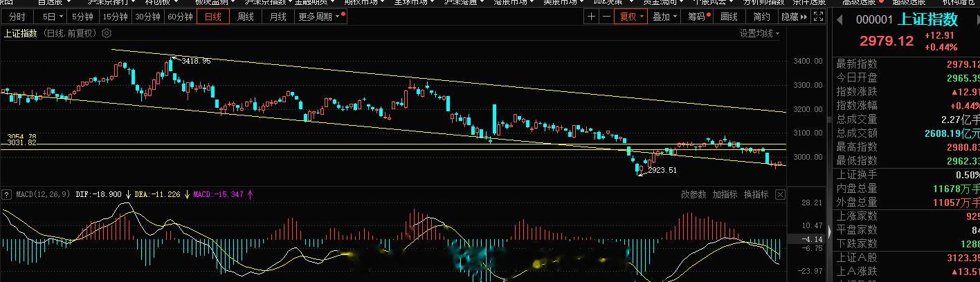
Task: Click the 2979.12 current price
Action: [x=887, y=41]
